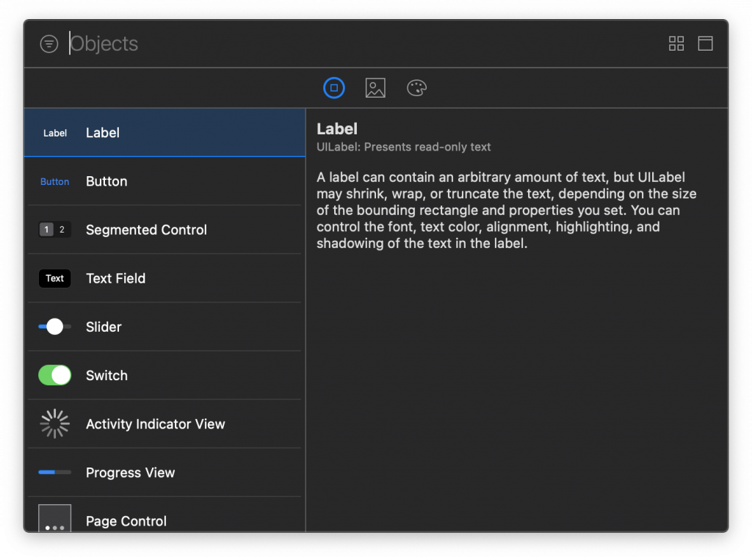Click the filter icon beside the search field

pyautogui.click(x=48, y=44)
